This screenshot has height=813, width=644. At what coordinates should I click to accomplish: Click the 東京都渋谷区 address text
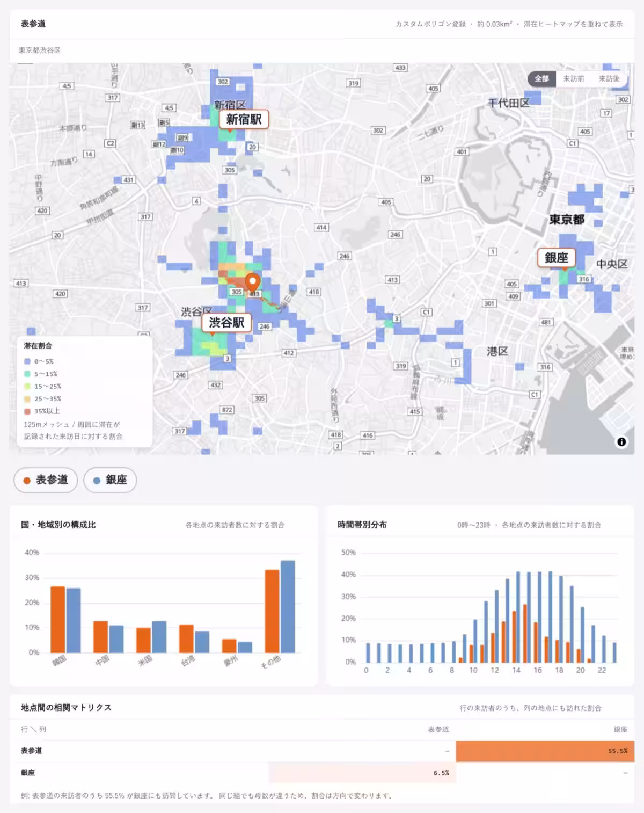pos(40,50)
